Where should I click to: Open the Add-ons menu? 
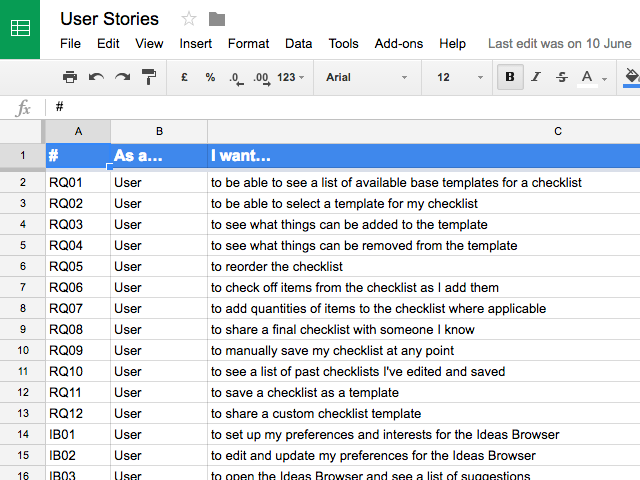pos(399,43)
